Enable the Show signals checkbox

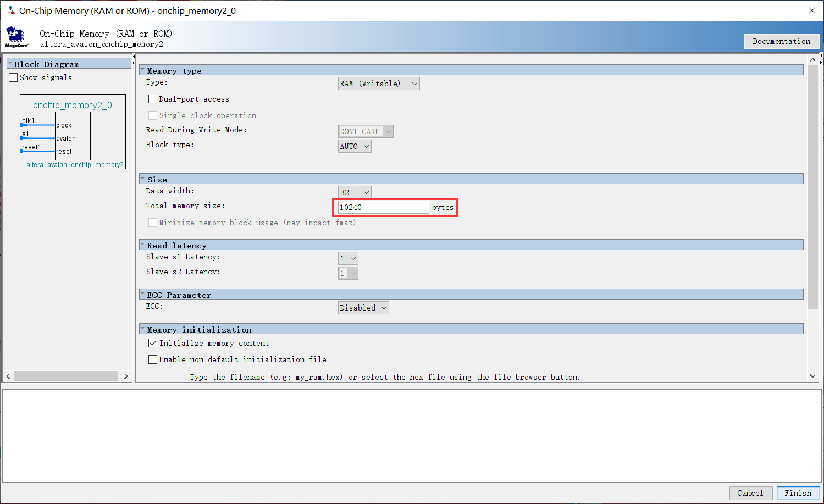[x=14, y=77]
